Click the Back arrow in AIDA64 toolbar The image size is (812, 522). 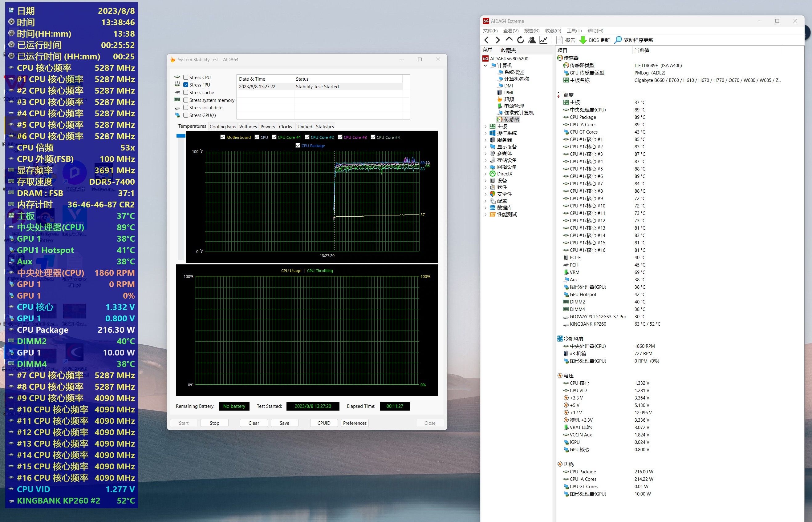[x=486, y=40]
